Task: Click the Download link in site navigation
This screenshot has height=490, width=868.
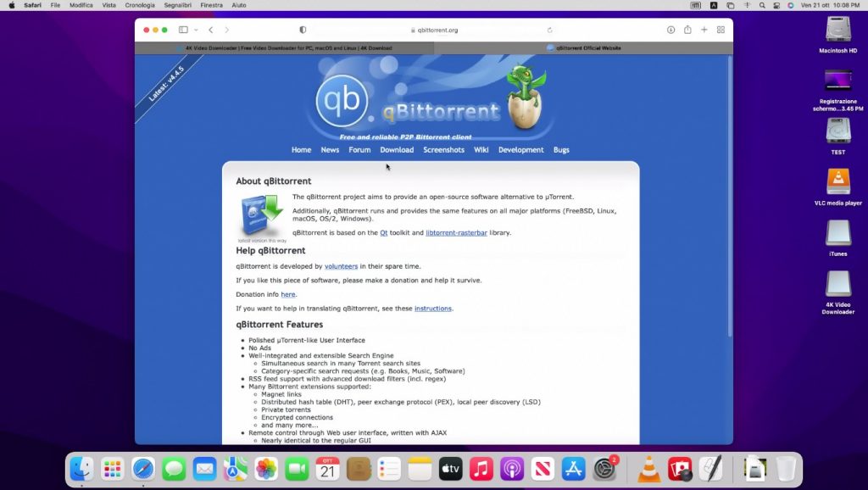Action: pos(397,150)
